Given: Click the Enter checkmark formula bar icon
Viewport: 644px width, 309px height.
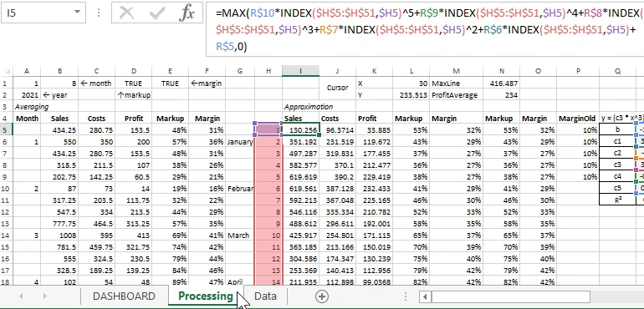Looking at the screenshot, I should (157, 13).
